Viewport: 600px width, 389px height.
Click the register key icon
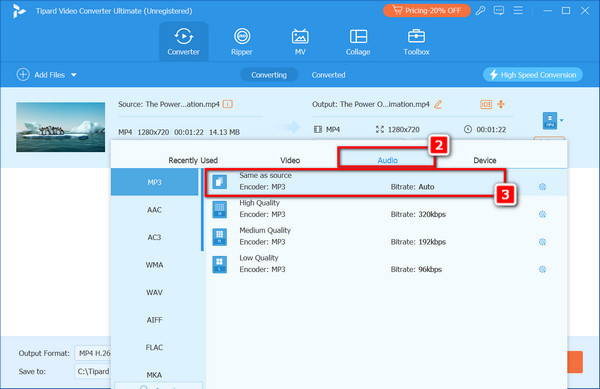(481, 11)
